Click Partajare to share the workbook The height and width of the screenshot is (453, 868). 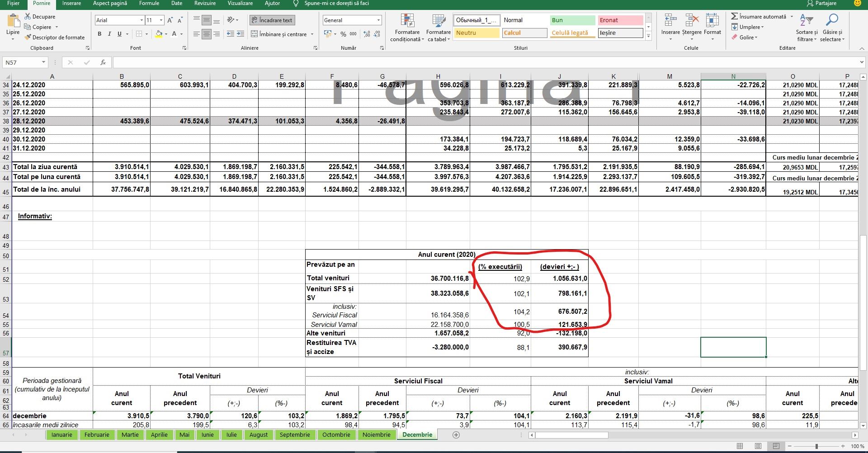(822, 3)
